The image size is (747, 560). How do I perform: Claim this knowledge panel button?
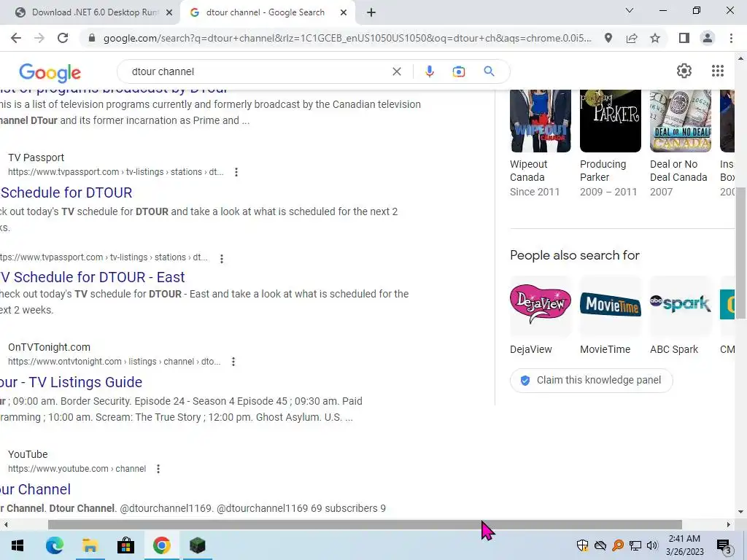point(591,380)
